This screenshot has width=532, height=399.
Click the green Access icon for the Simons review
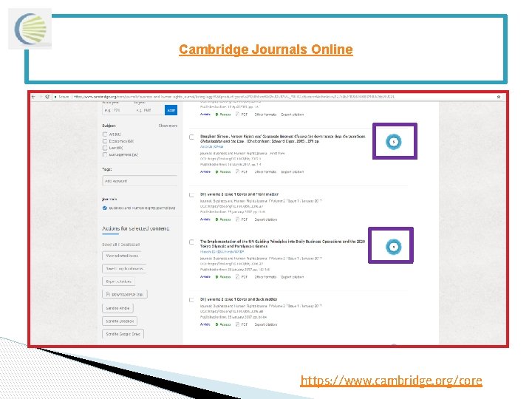(216, 172)
